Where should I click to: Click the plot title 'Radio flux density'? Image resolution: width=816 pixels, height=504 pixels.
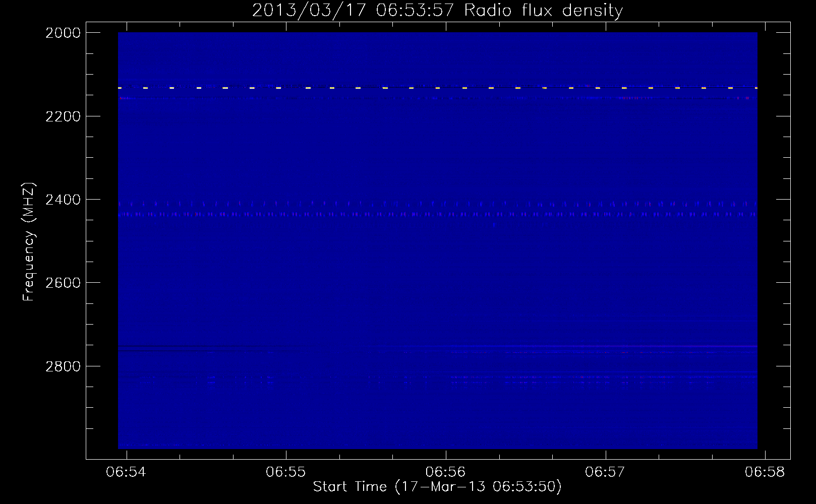coord(543,10)
